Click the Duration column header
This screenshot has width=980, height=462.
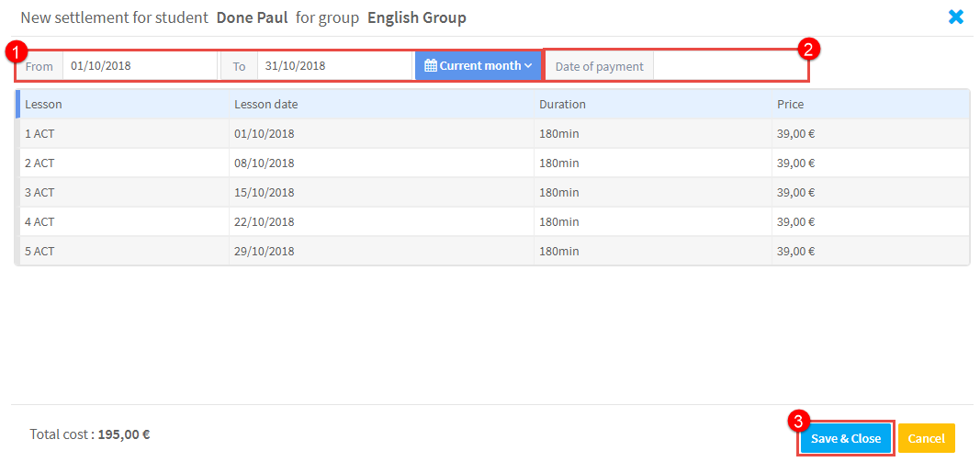coord(562,104)
